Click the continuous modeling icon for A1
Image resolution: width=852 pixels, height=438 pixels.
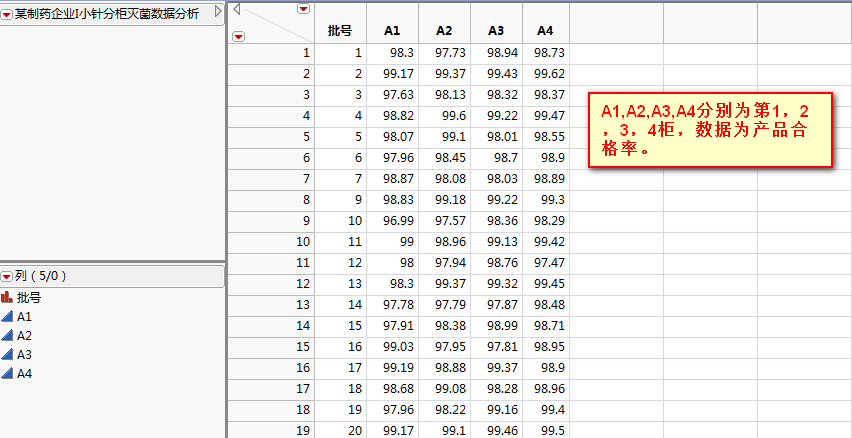click(x=7, y=317)
